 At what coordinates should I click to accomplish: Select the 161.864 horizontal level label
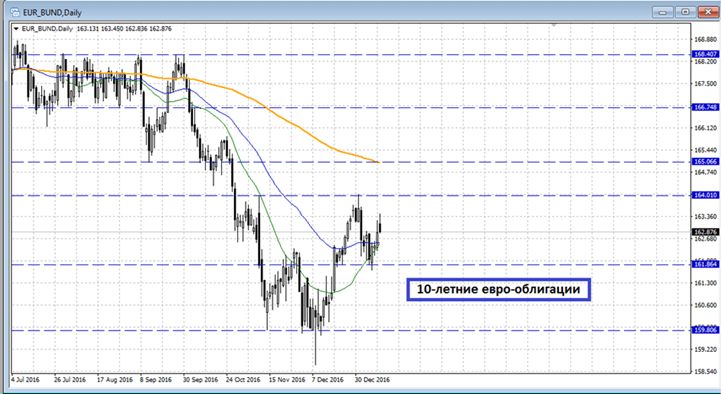(x=705, y=264)
